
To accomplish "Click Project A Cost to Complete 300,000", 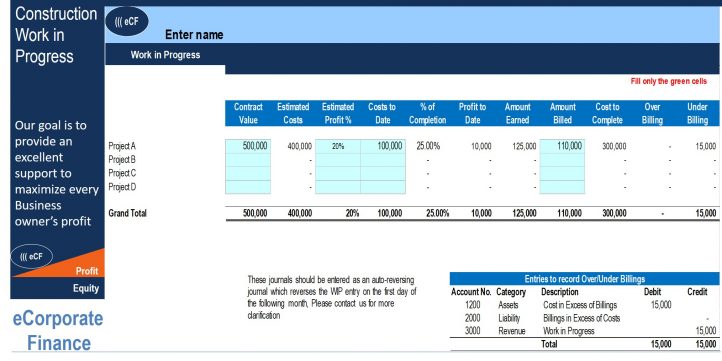I will tap(614, 147).
